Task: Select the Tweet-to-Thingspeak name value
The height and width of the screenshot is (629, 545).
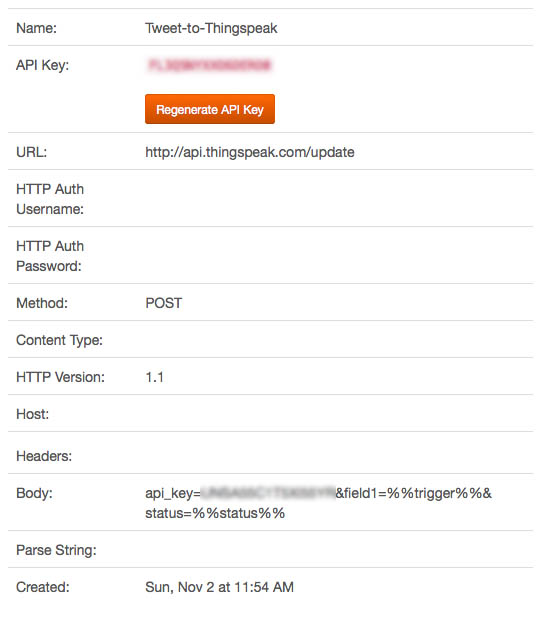Action: 211,28
